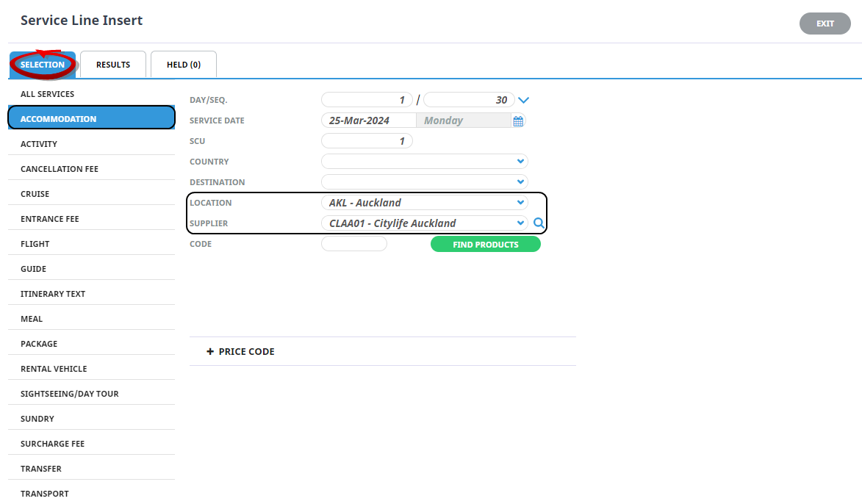Switch to the Held (0) tab
This screenshot has width=862, height=504.
pos(184,65)
